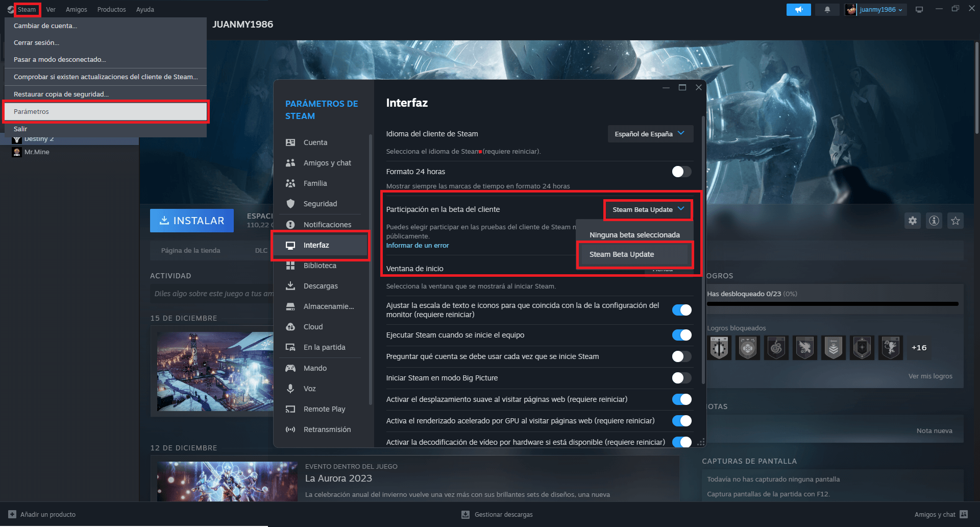The height and width of the screenshot is (527, 980).
Task: Select Cambiar de cuenta menu entry
Action: point(106,26)
